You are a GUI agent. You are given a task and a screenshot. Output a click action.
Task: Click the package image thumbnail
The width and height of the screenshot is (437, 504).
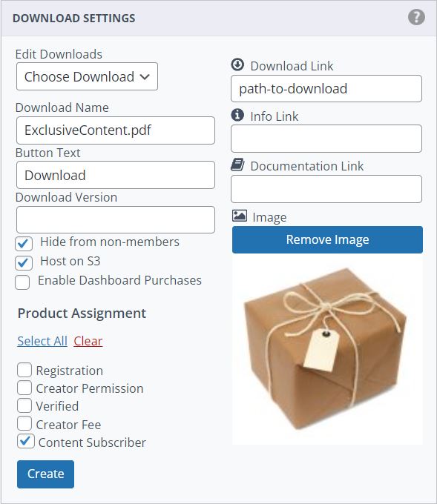(x=327, y=349)
